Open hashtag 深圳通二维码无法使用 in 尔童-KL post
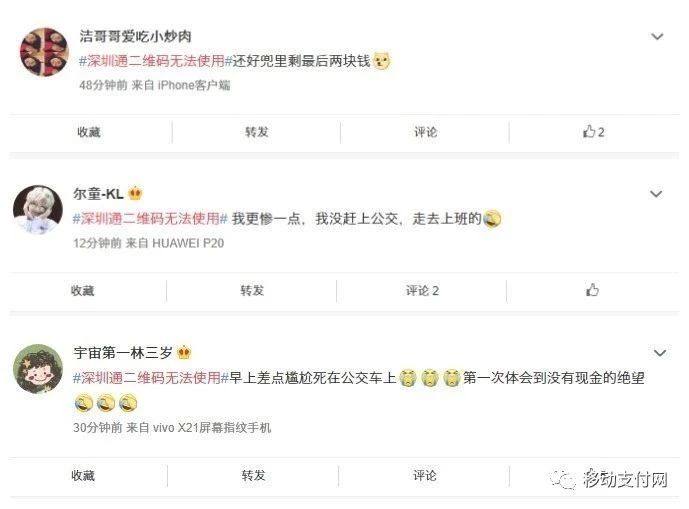This screenshot has width=689, height=509. point(150,218)
